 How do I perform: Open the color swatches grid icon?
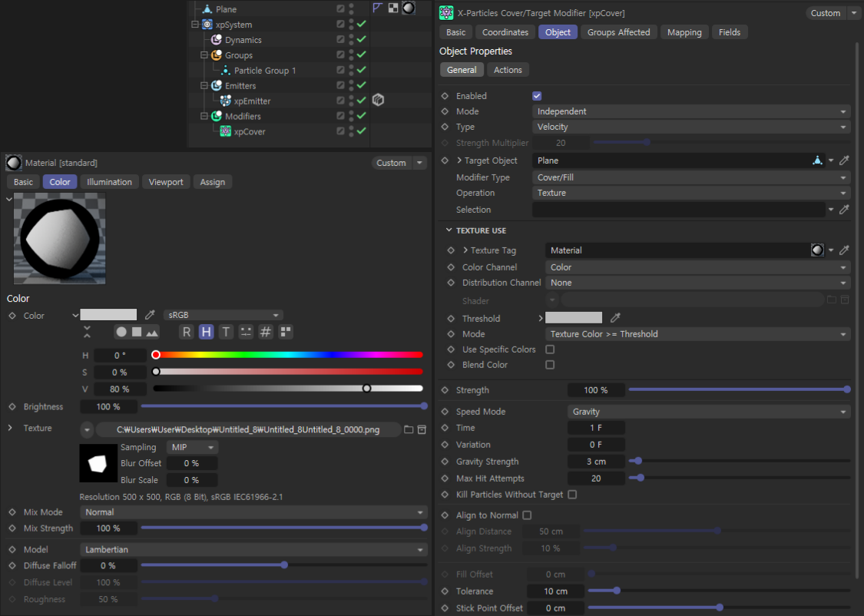point(286,332)
